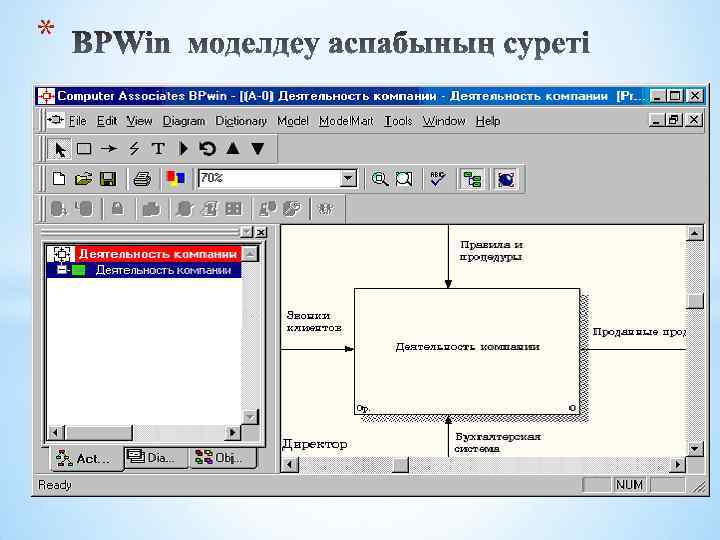Screen dimensions: 720x540
Task: Switch to the Objects tab
Action: pos(222,457)
